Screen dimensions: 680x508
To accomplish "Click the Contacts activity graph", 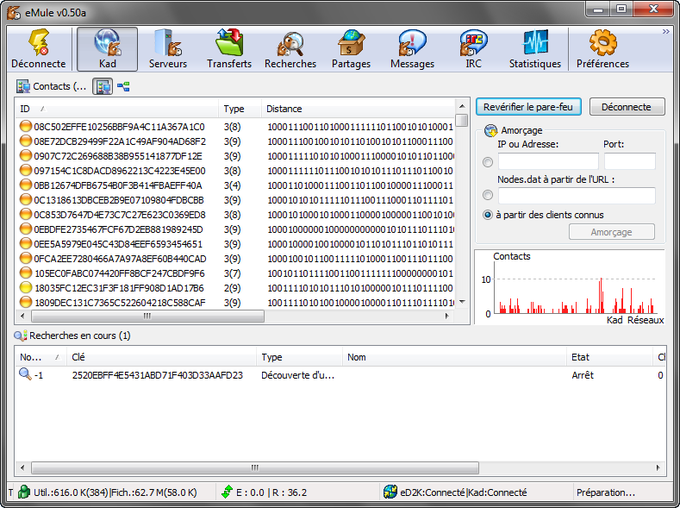I will click(570, 287).
